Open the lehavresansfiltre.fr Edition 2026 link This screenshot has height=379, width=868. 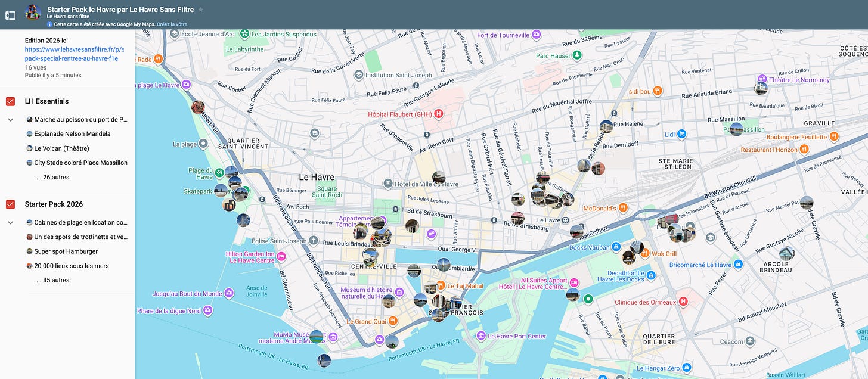point(75,54)
